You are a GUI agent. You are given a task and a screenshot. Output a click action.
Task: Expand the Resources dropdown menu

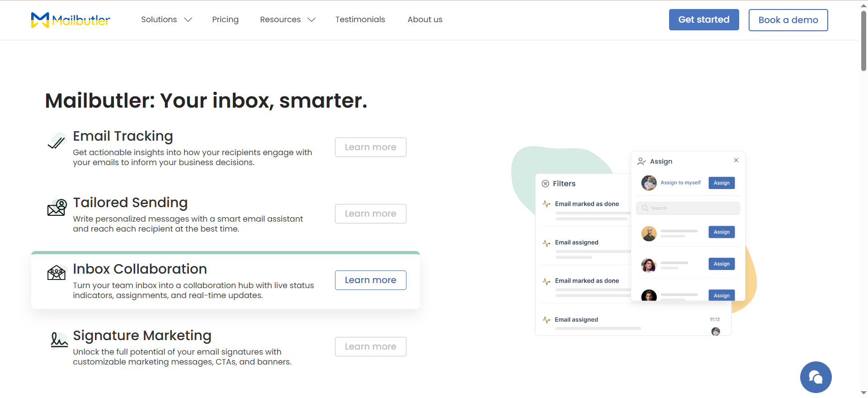click(x=288, y=19)
